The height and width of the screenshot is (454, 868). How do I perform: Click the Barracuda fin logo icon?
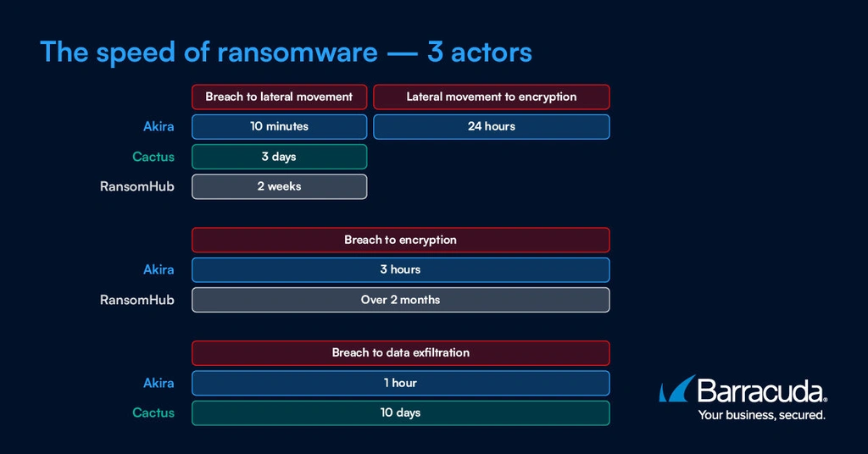677,389
